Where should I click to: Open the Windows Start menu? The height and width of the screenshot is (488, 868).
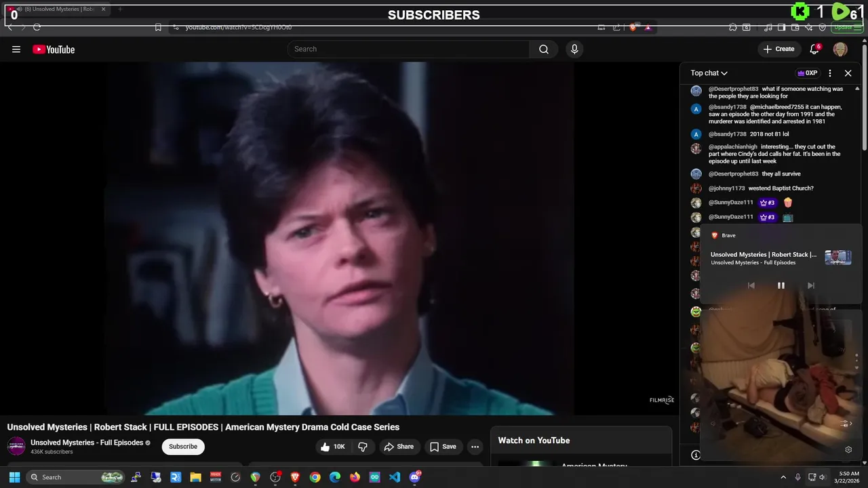pos(15,477)
